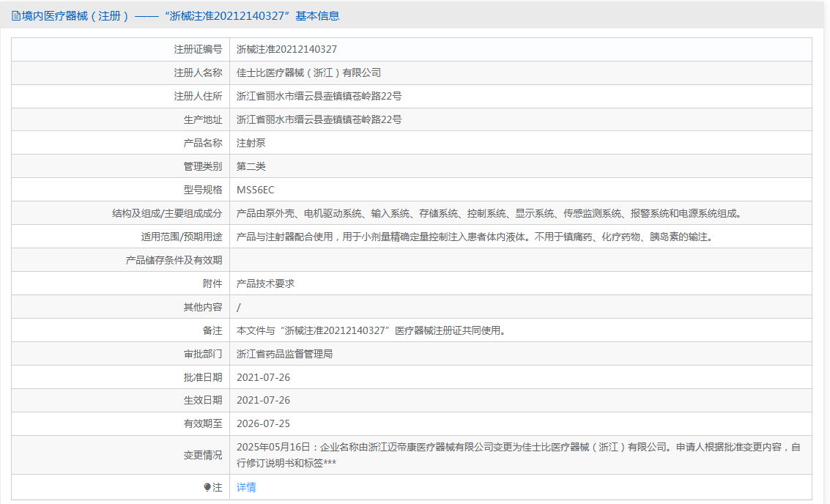Select registration number 浙械注准20212140327 value
This screenshot has width=830, height=504.
point(286,49)
